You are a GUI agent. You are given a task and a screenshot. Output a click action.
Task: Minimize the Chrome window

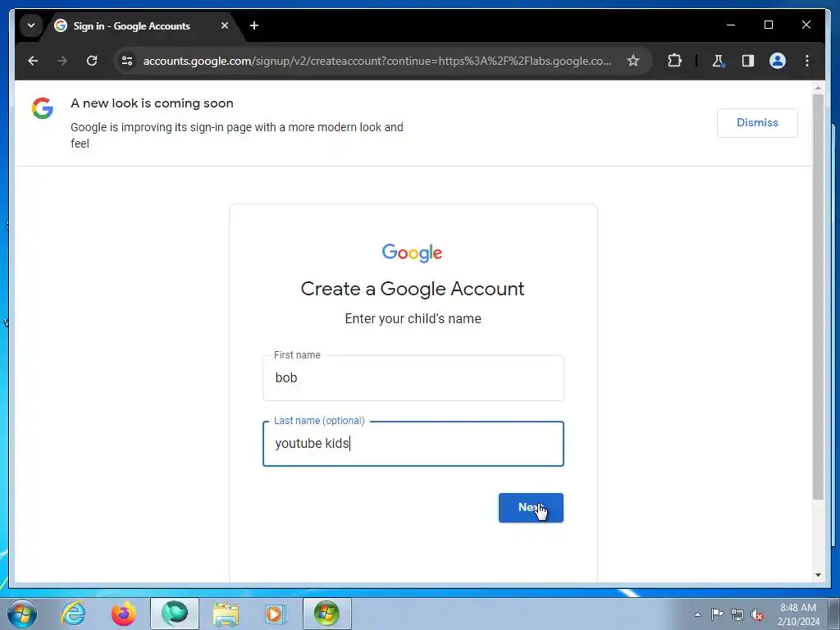point(731,25)
